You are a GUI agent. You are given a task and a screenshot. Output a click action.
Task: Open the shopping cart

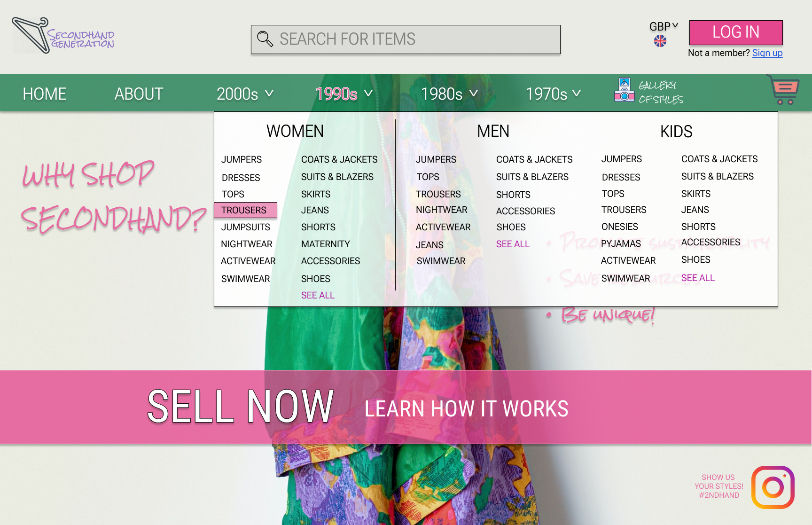click(x=783, y=89)
